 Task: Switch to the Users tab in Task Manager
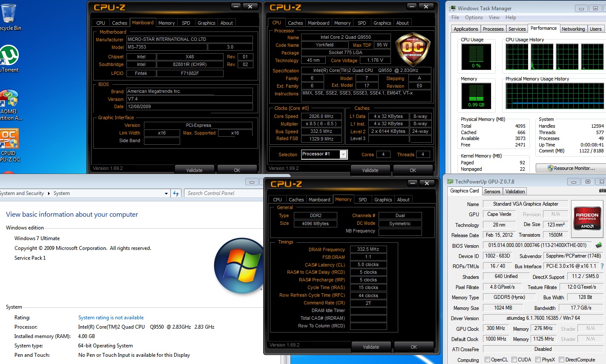coord(596,29)
